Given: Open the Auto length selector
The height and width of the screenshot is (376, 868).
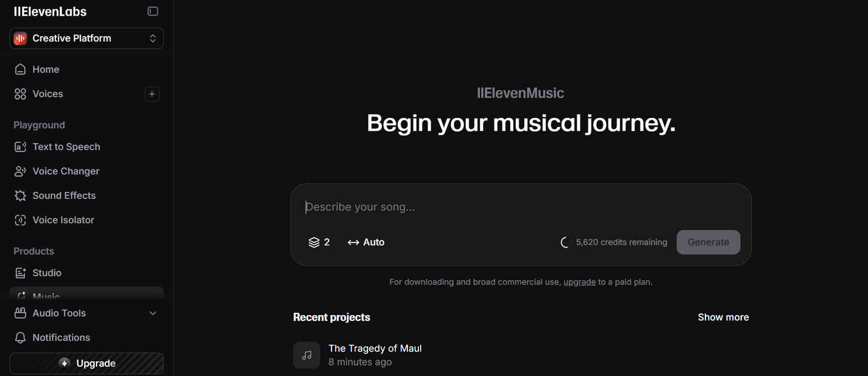Looking at the screenshot, I should point(366,242).
